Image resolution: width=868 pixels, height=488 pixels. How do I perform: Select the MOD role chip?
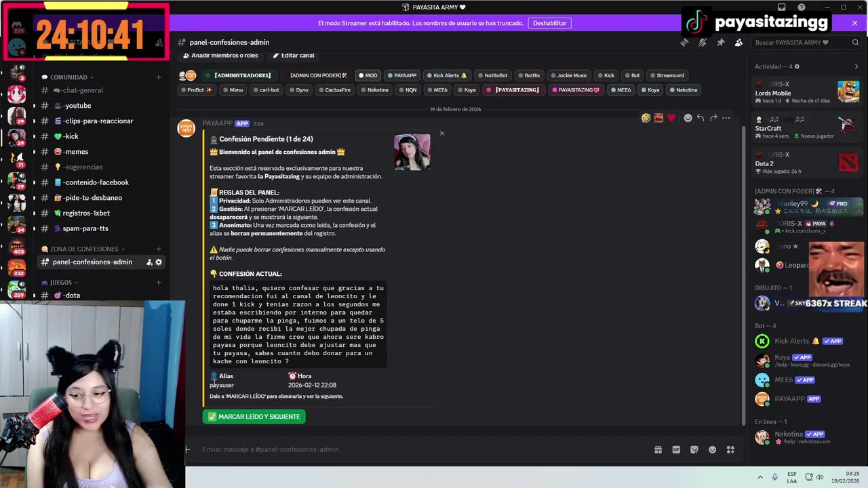tap(368, 75)
